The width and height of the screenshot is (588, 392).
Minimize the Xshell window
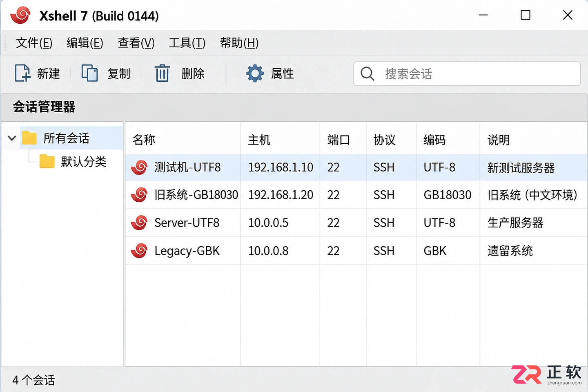[x=483, y=15]
